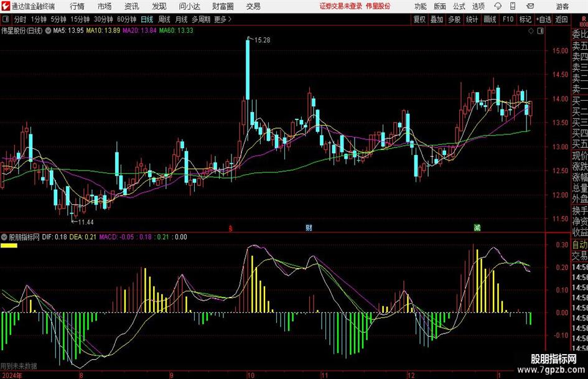The height and width of the screenshot is (379, 588).
Task: Select the 30分钟 period tab
Action: coord(103,19)
